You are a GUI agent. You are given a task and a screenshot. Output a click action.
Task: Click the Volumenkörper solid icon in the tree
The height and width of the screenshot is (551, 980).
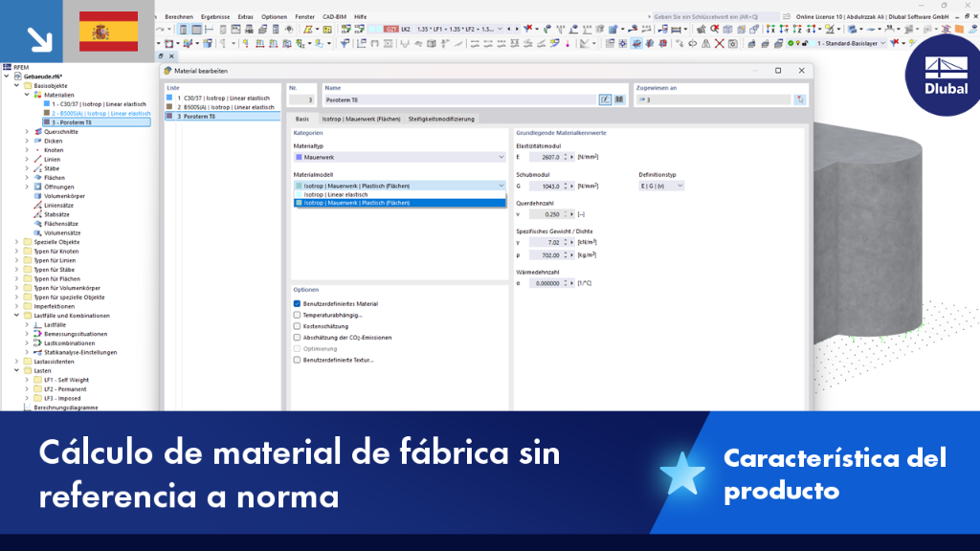coord(37,196)
